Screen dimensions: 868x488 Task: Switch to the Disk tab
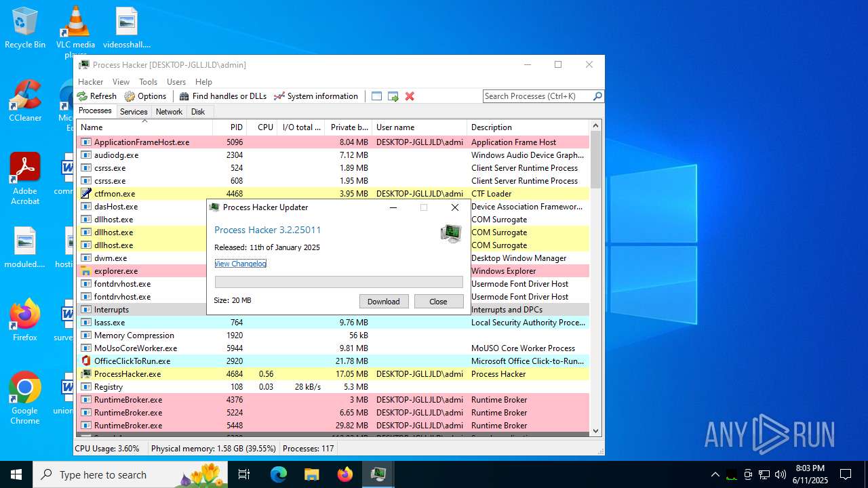(198, 112)
